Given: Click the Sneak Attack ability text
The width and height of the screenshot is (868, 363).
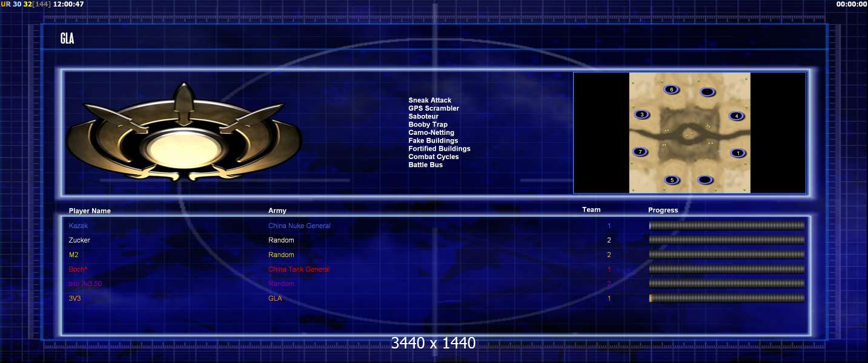Looking at the screenshot, I should click(x=429, y=100).
